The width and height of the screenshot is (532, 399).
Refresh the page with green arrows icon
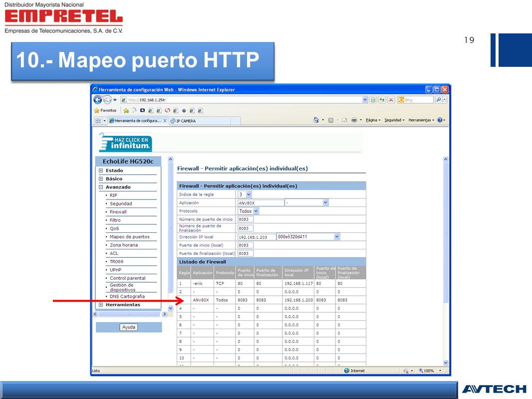382,100
